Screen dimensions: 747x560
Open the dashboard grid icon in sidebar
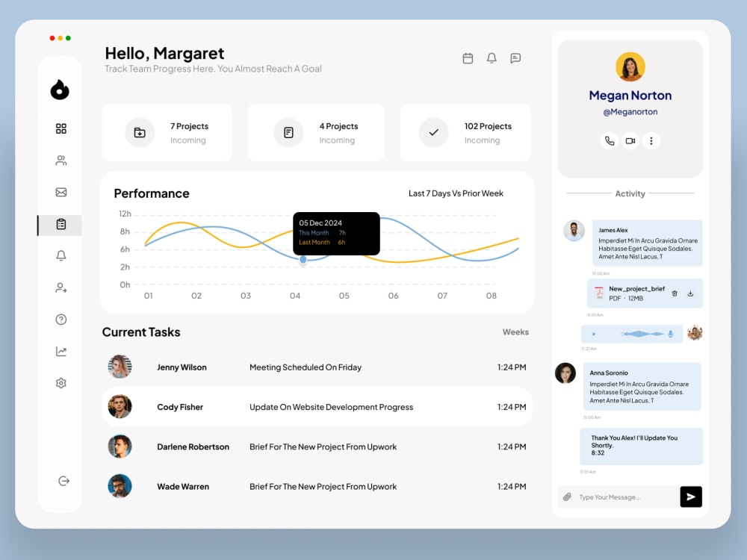61,128
